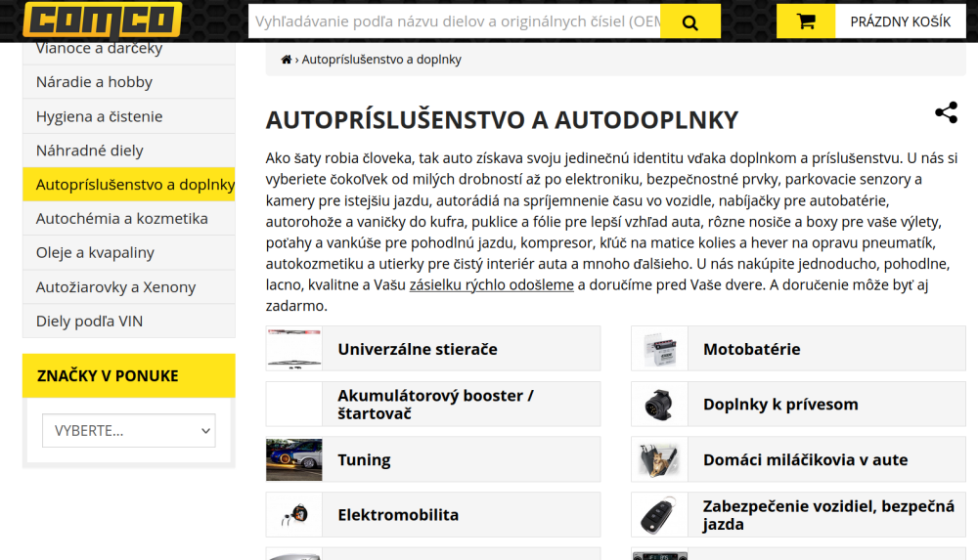Follow the zásielku rýchlo odošleme link
The image size is (978, 560).
[492, 285]
